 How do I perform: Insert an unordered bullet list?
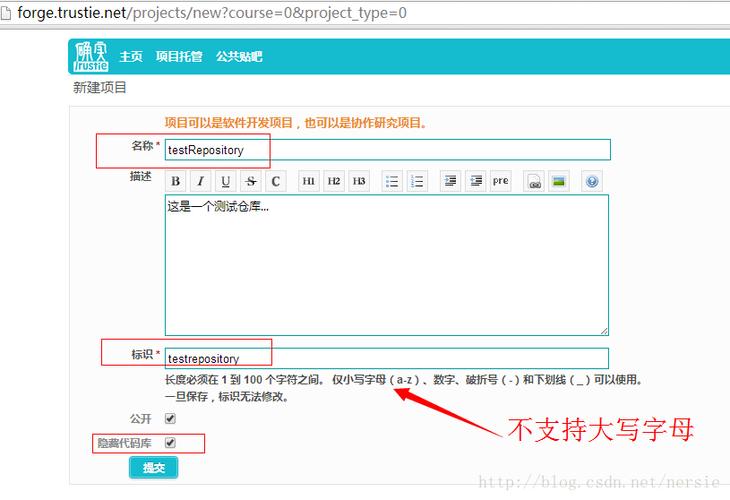click(392, 181)
